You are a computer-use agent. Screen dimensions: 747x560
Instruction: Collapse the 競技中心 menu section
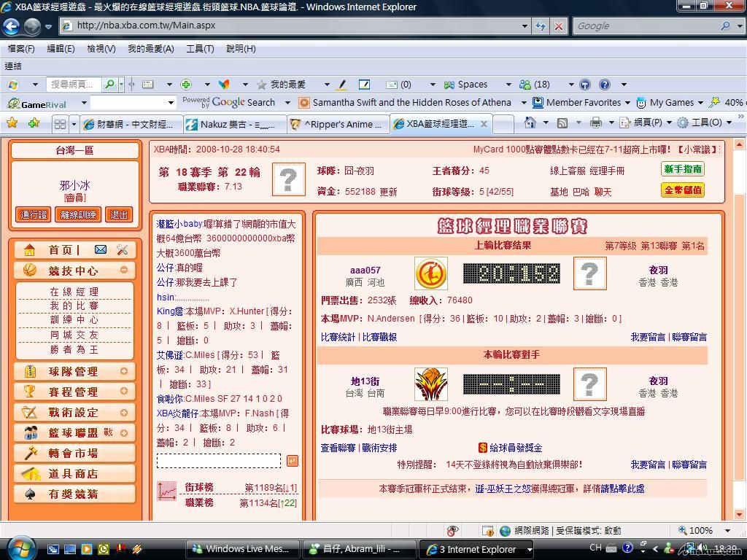click(x=124, y=271)
